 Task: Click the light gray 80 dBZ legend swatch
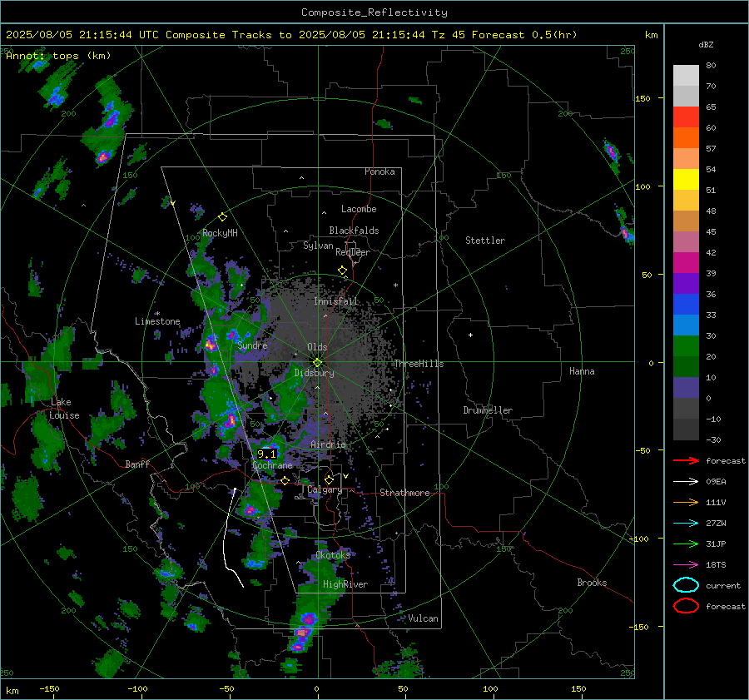tap(686, 76)
